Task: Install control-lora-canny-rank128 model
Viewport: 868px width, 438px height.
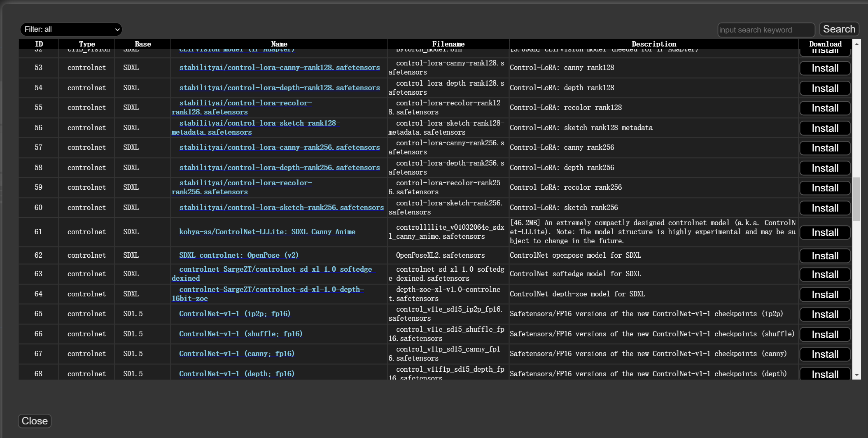Action: click(x=825, y=68)
